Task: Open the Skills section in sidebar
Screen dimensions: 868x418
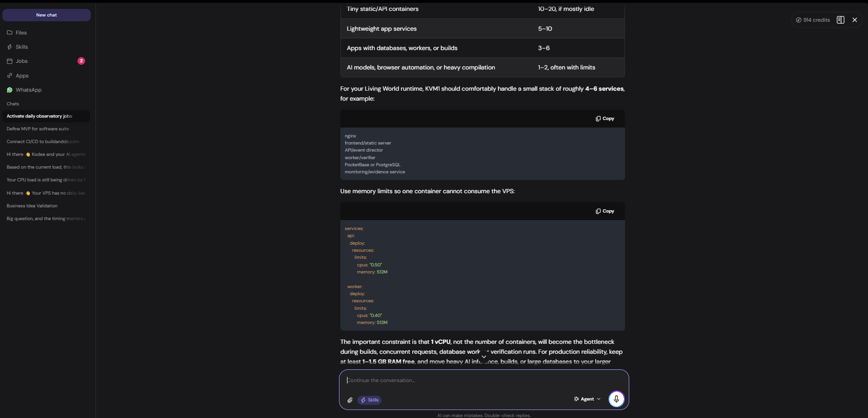Action: click(x=22, y=47)
